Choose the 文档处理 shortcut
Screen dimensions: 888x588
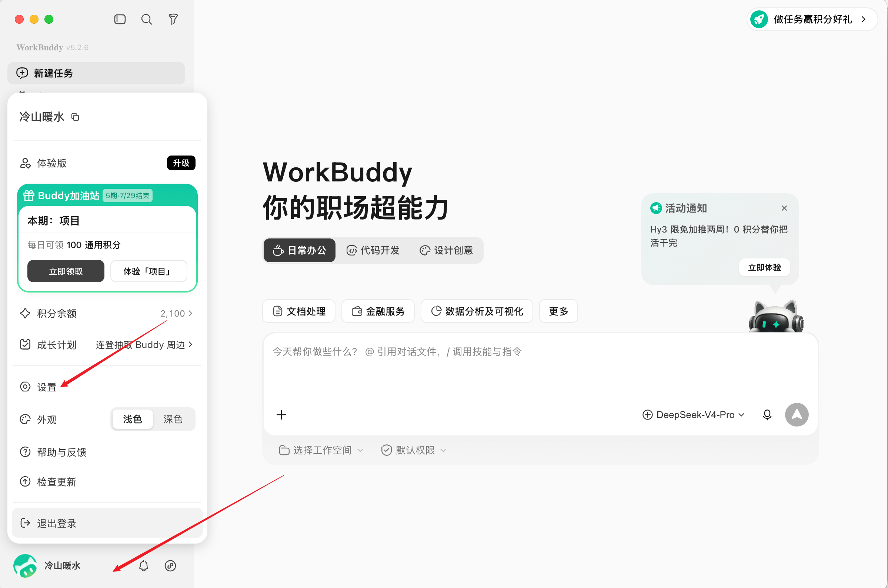point(299,311)
